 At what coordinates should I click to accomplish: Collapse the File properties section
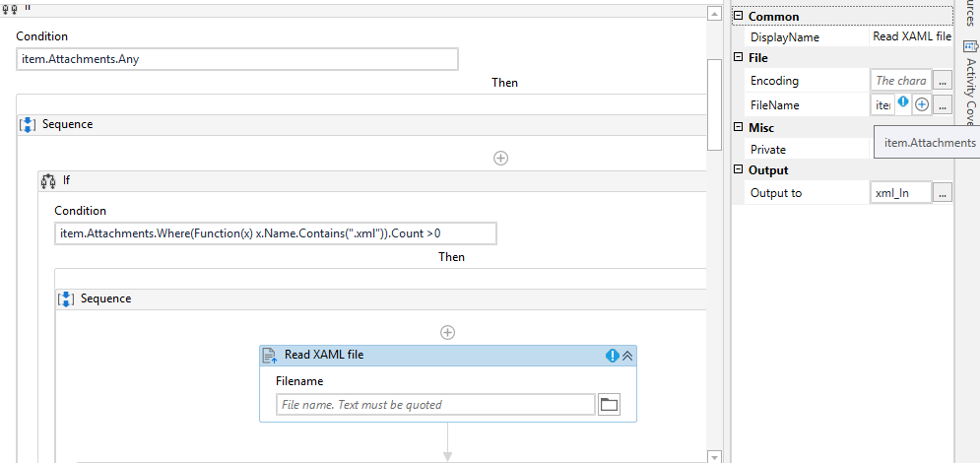tap(738, 58)
